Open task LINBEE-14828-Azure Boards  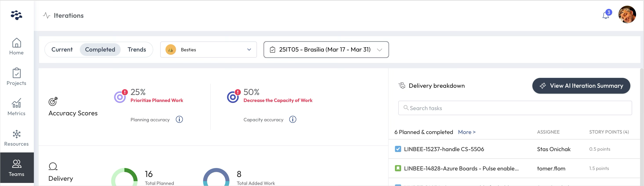[461, 168]
